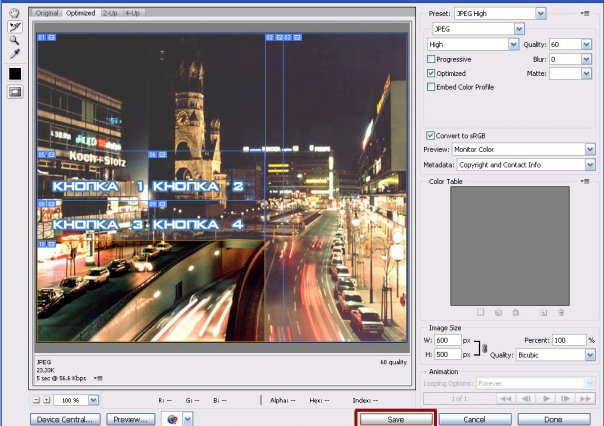Click the black eyedropper color swatch
The image size is (604, 426).
(15, 74)
